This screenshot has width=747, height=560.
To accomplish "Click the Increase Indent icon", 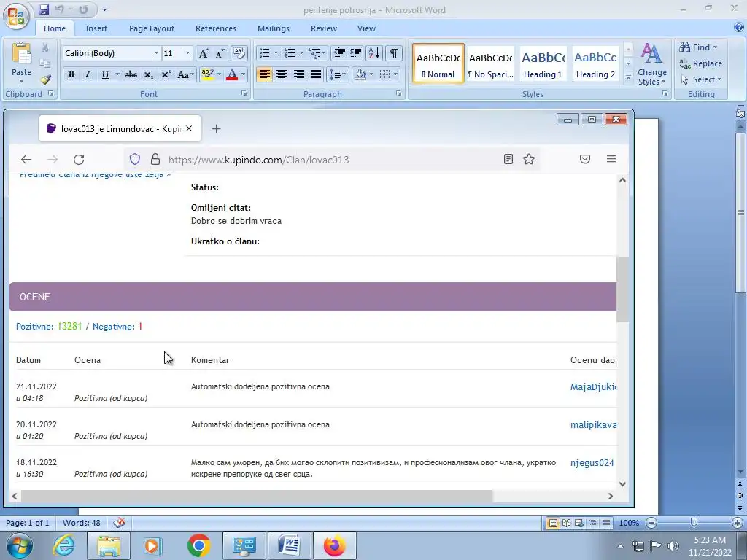I will [x=356, y=52].
